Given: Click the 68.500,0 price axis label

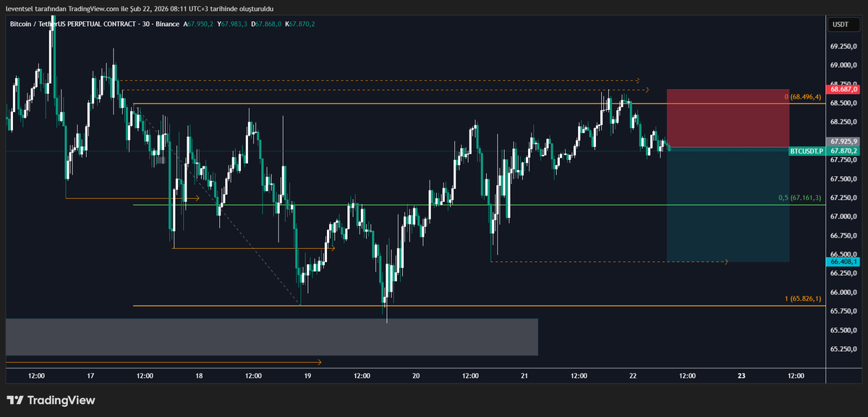Looking at the screenshot, I should [844, 103].
